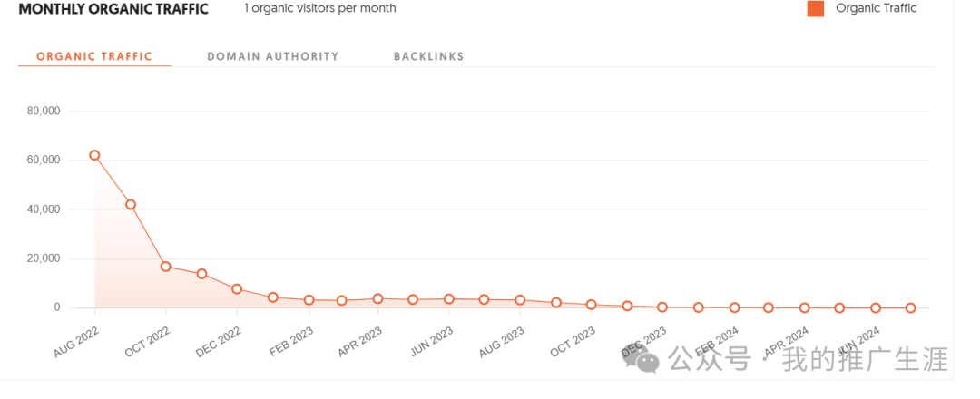
Task: Click the FEB 2023 data point
Action: (309, 300)
